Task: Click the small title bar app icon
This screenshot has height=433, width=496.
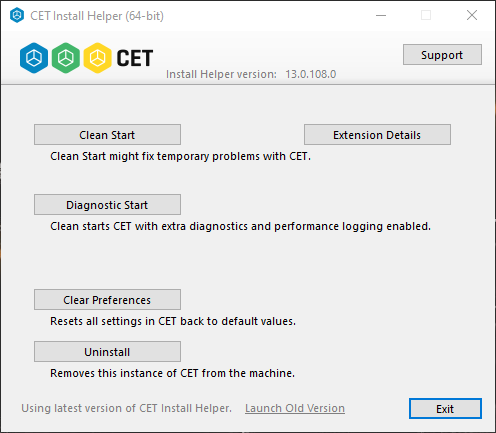Action: (17, 15)
